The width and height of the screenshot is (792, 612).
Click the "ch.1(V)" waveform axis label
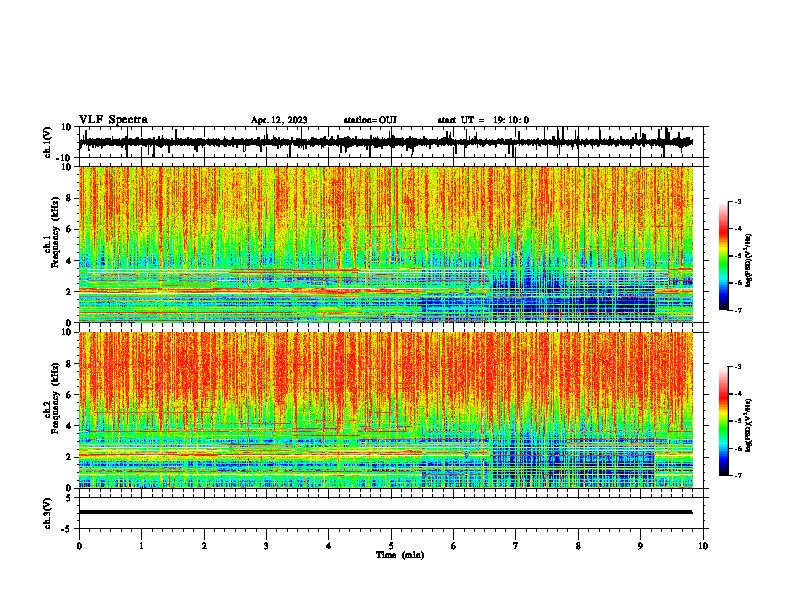(48, 142)
